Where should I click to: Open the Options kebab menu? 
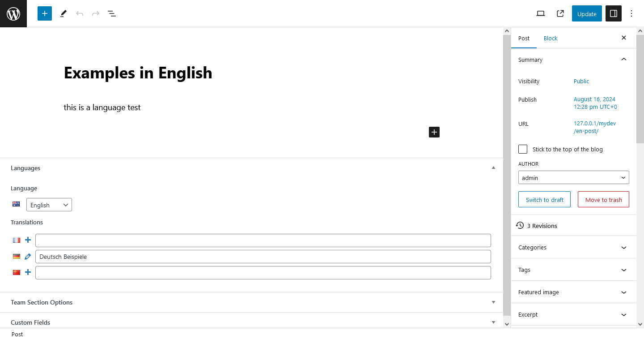tap(631, 13)
